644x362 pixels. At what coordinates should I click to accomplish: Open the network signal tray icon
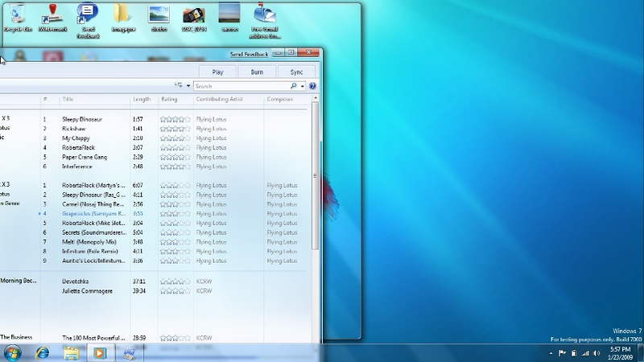(x=585, y=353)
